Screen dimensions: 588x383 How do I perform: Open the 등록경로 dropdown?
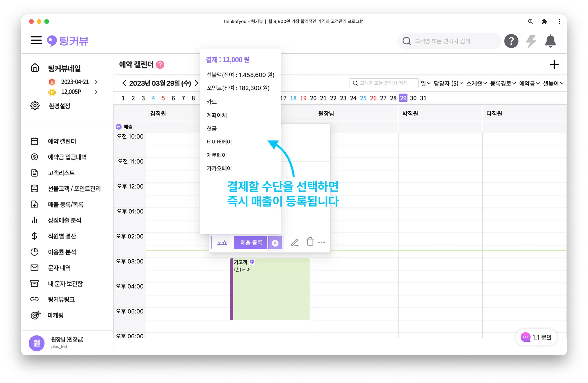tap(503, 83)
